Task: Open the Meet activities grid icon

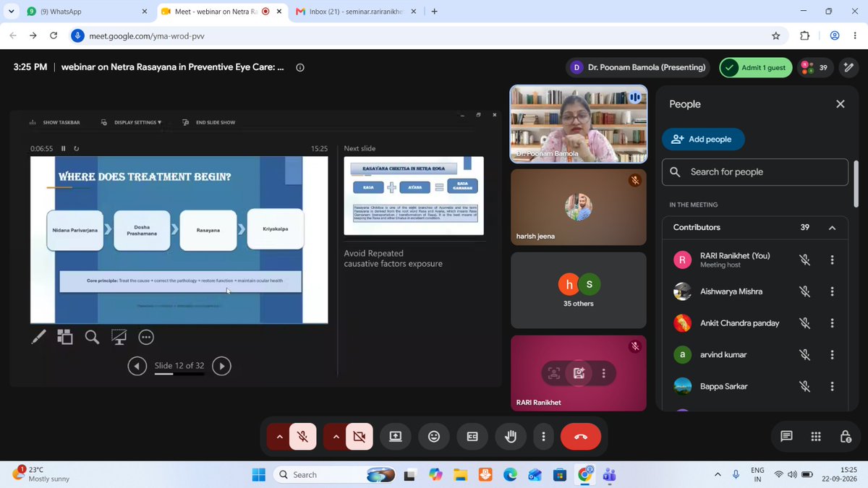Action: (816, 437)
